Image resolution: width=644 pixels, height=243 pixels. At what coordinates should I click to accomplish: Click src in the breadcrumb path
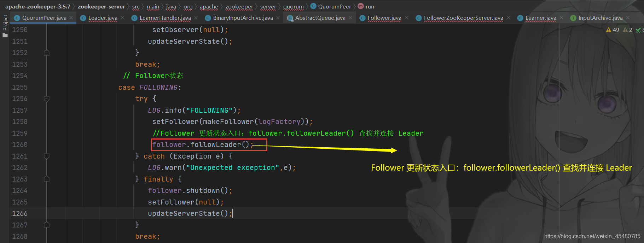tap(136, 6)
